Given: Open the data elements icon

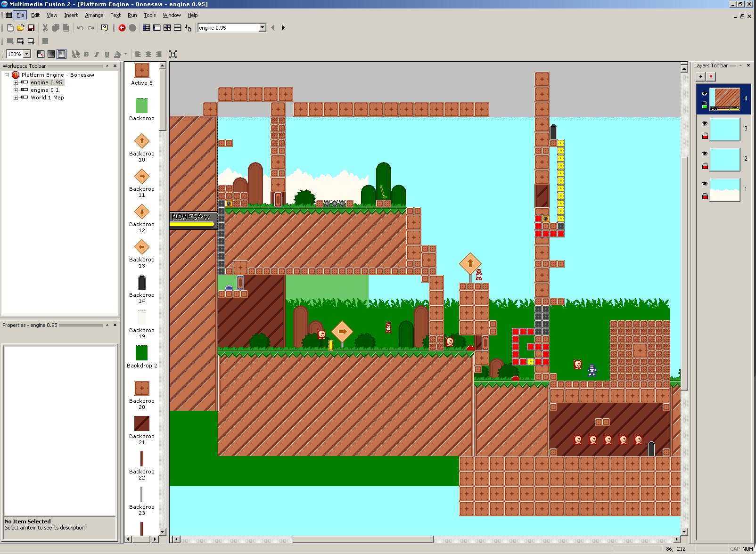Looking at the screenshot, I should pyautogui.click(x=188, y=28).
